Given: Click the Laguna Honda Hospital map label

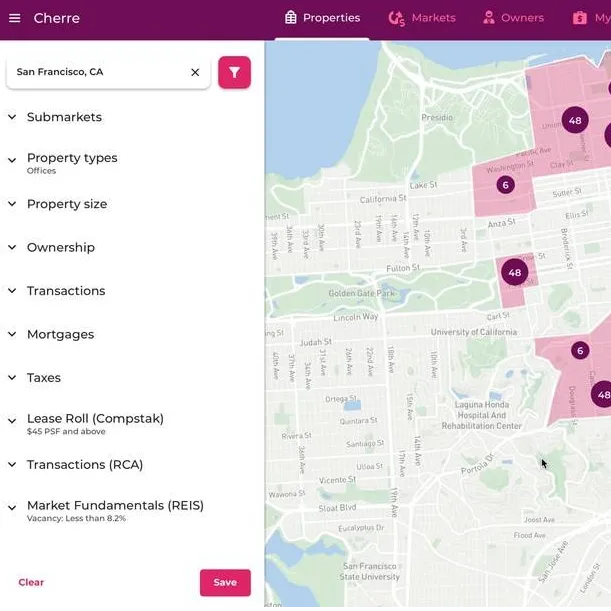Looking at the screenshot, I should point(482,415).
